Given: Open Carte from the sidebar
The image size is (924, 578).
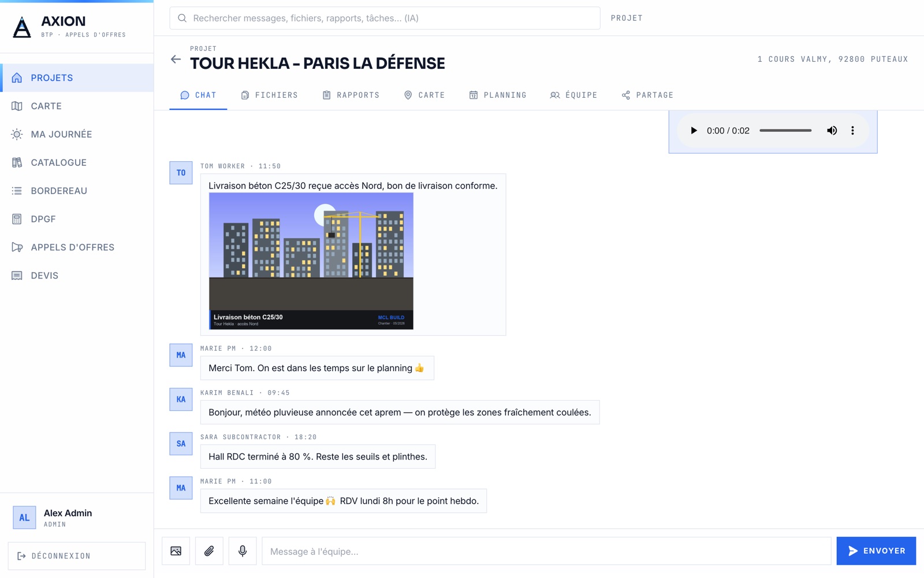Looking at the screenshot, I should point(77,106).
